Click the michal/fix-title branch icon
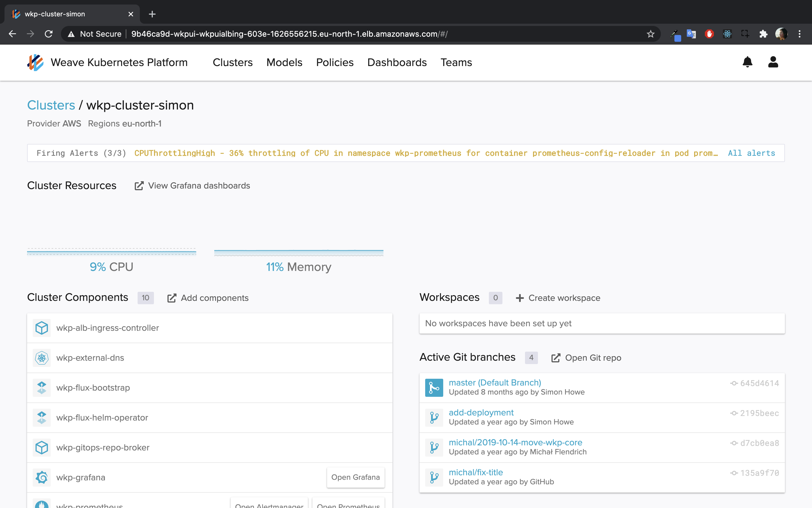 pos(434,478)
